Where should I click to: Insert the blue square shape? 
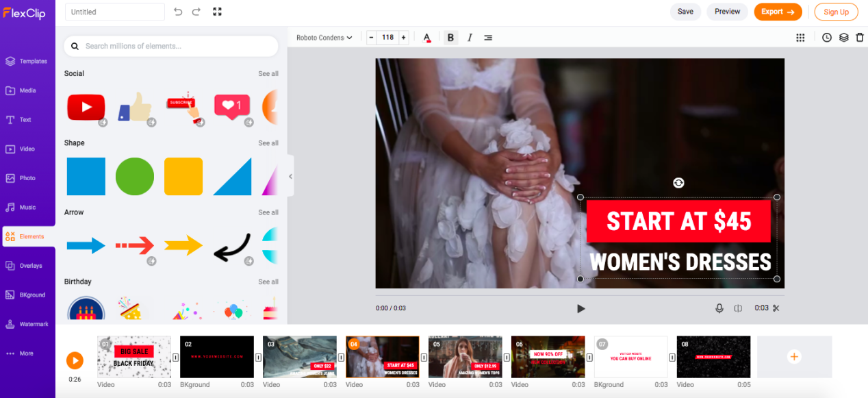pos(86,177)
